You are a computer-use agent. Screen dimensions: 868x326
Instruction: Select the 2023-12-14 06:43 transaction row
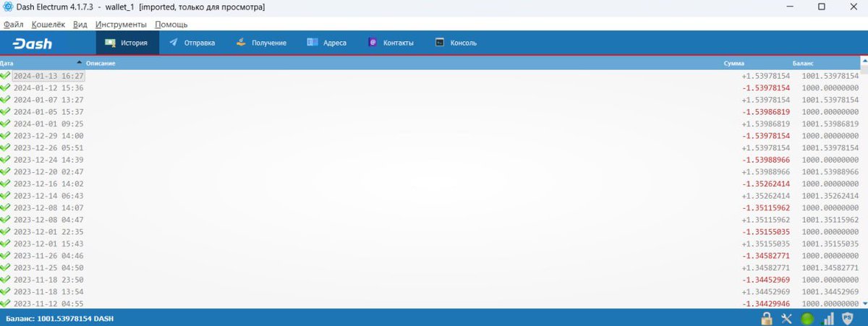430,195
